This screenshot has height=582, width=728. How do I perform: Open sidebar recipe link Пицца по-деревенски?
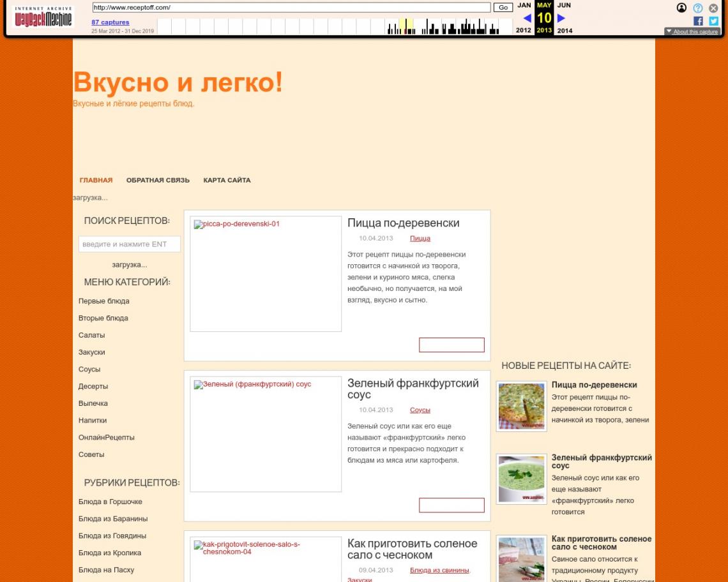pos(595,385)
